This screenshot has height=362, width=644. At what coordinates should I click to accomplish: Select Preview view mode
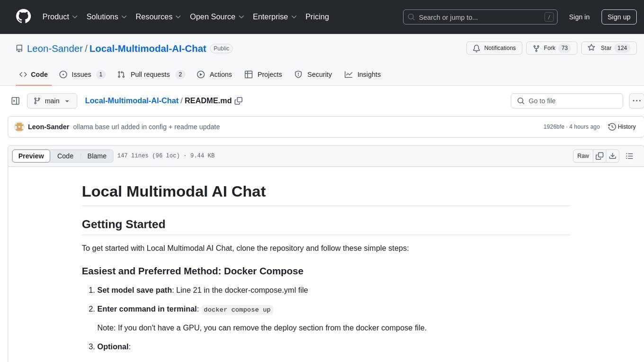pyautogui.click(x=31, y=156)
